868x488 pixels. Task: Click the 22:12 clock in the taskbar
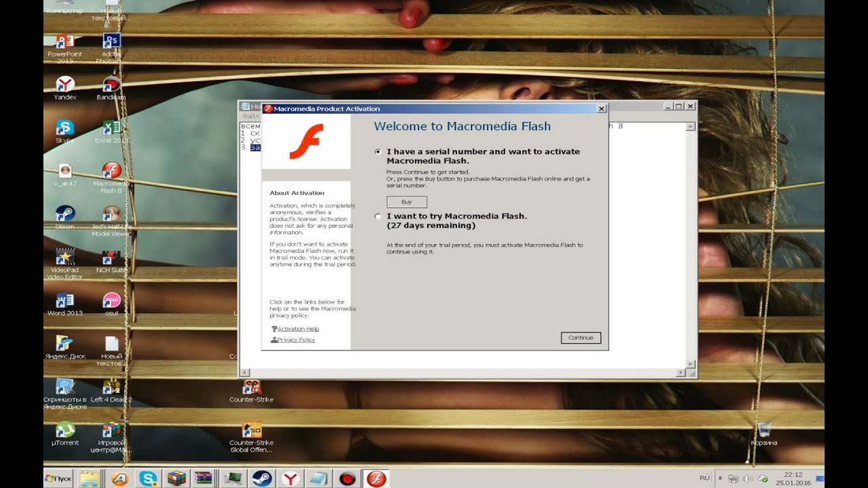[793, 474]
